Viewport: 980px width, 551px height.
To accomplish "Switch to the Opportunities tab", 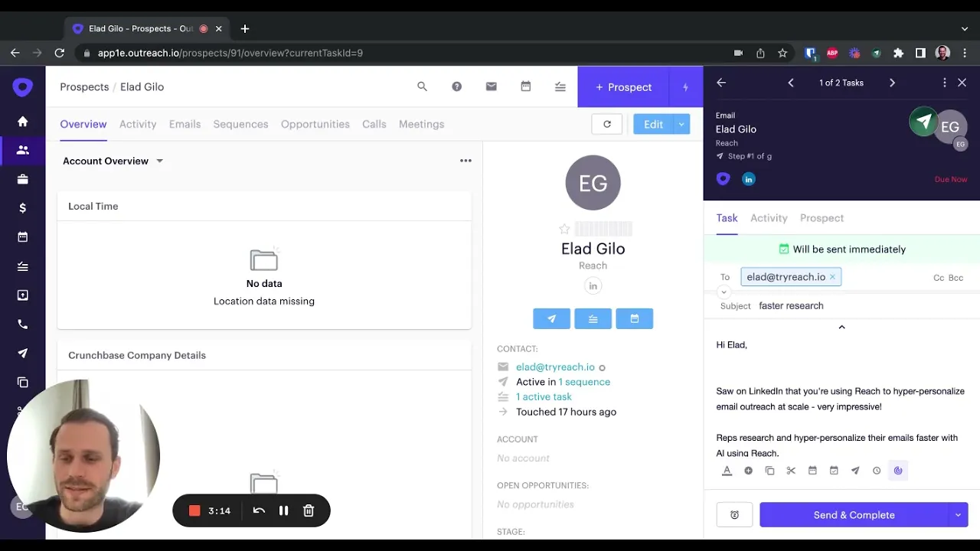I will point(315,124).
